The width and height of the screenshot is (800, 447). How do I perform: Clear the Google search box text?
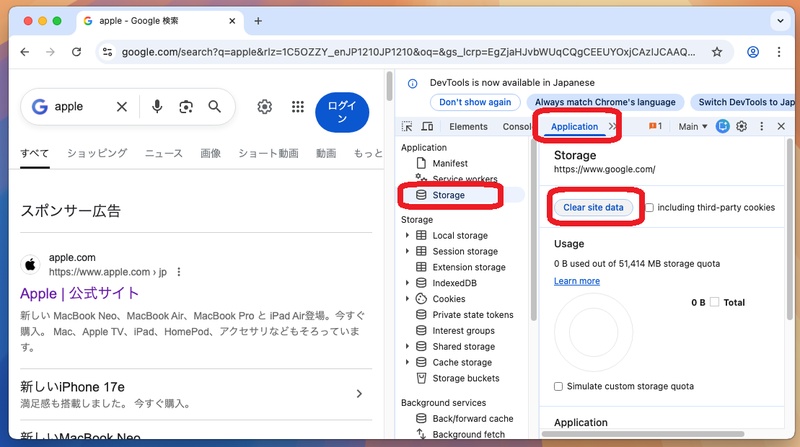121,107
